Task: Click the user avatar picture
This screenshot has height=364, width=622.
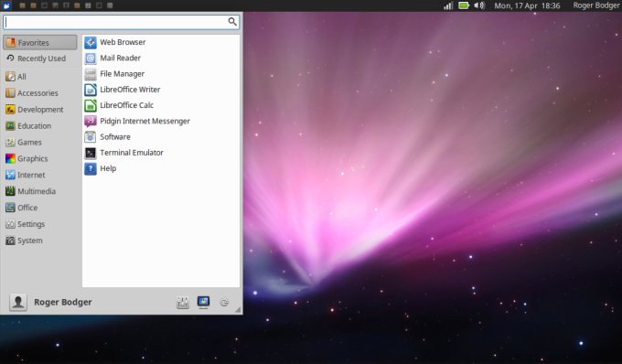Action: [18, 302]
